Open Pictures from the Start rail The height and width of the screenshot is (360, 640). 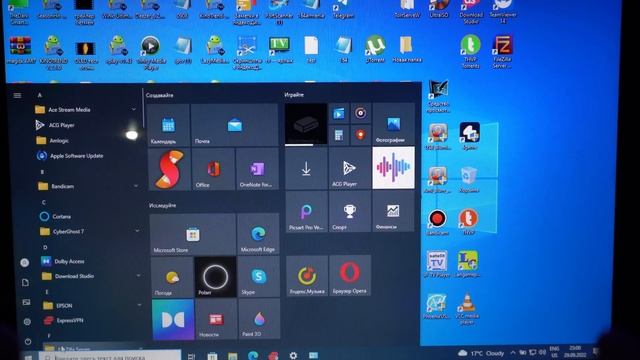click(26, 302)
